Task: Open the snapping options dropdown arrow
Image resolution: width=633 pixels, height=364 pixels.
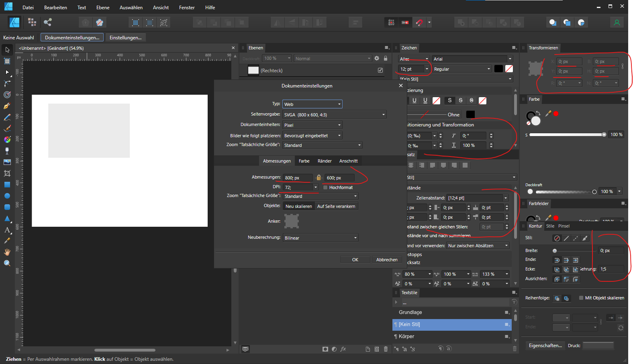Action: click(x=429, y=22)
